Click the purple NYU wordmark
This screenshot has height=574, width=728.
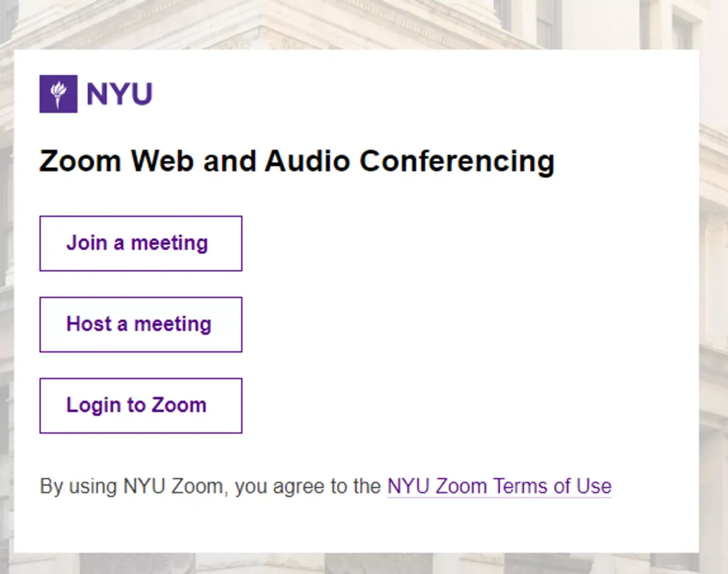coord(120,94)
